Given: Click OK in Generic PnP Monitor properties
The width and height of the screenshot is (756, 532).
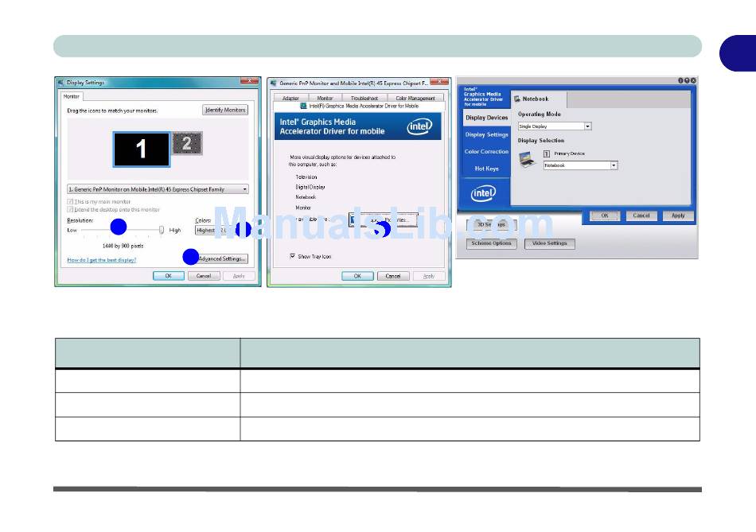Looking at the screenshot, I should (357, 276).
